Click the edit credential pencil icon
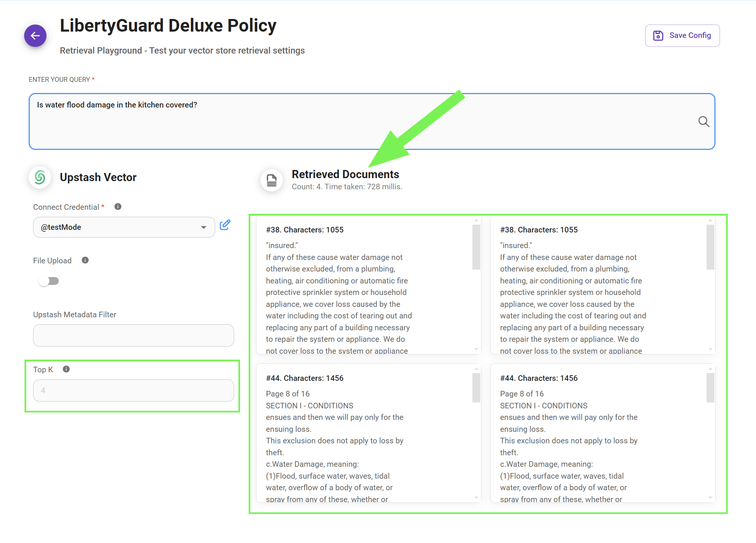Screen dimensions: 756x543 (x=225, y=225)
